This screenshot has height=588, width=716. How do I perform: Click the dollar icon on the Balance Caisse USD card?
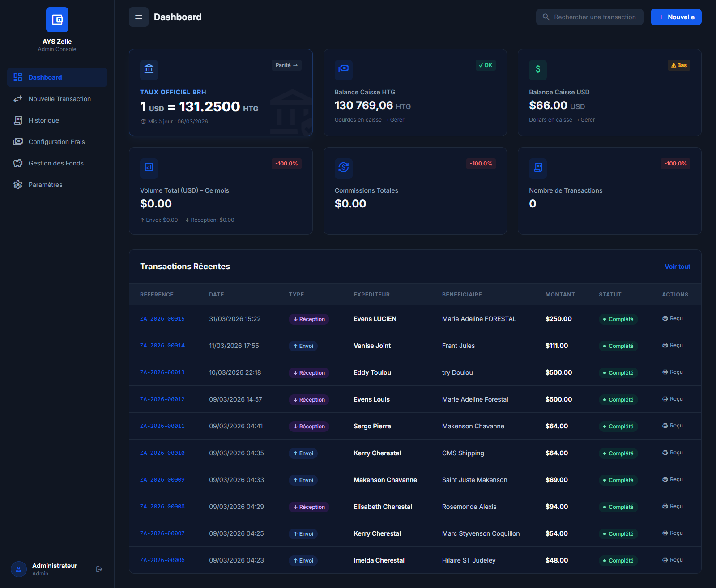point(538,70)
